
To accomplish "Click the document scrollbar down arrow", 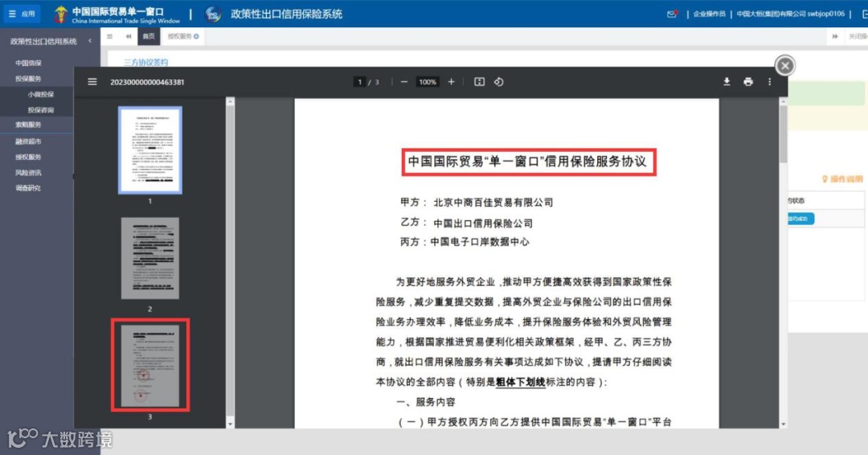I will click(x=784, y=424).
